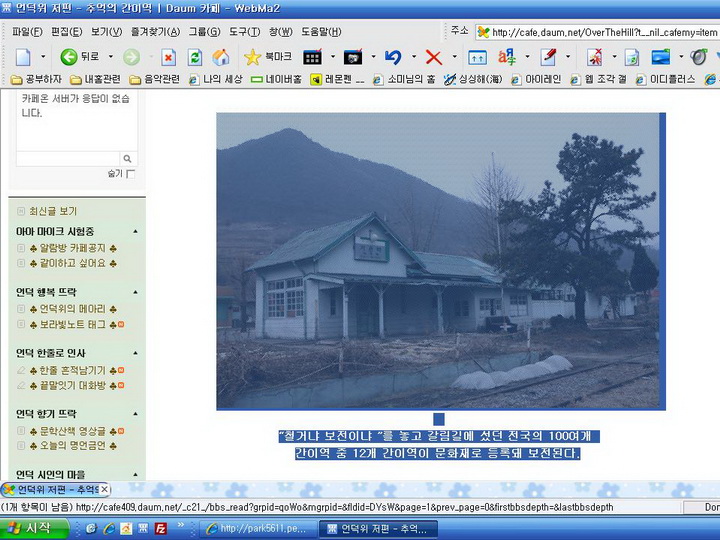Open the 도구(T) menu
Viewport: 720px width, 540px height.
coord(244,32)
